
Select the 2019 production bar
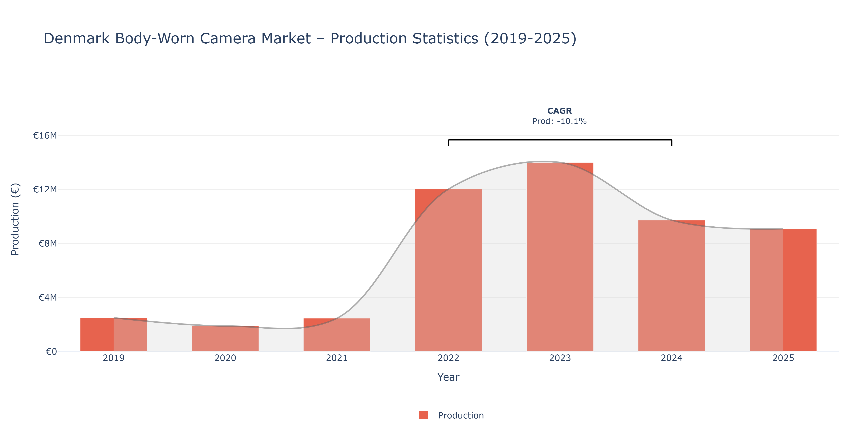(x=114, y=335)
